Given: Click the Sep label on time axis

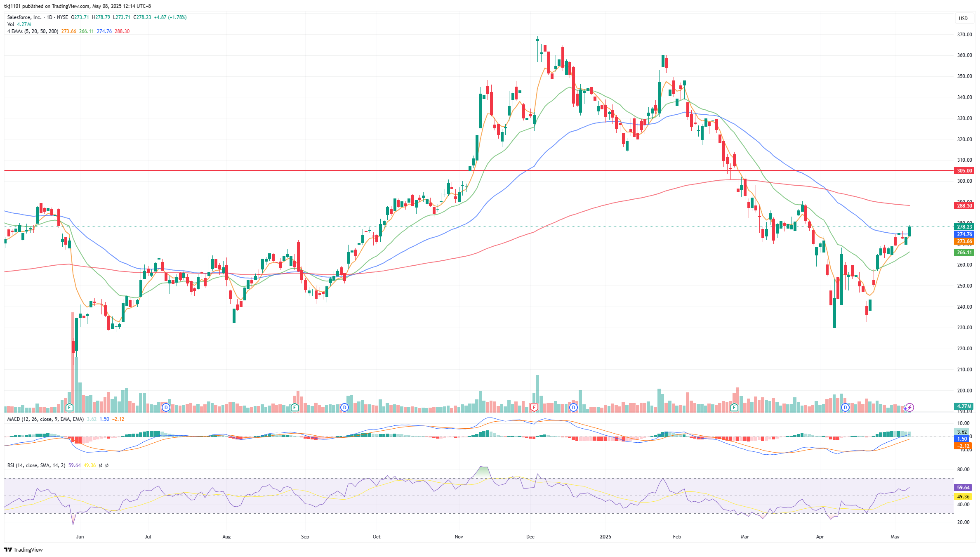Looking at the screenshot, I should [305, 537].
